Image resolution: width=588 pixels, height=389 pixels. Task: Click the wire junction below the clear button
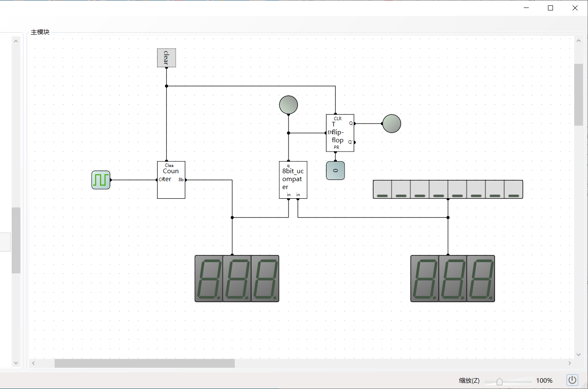point(166,86)
